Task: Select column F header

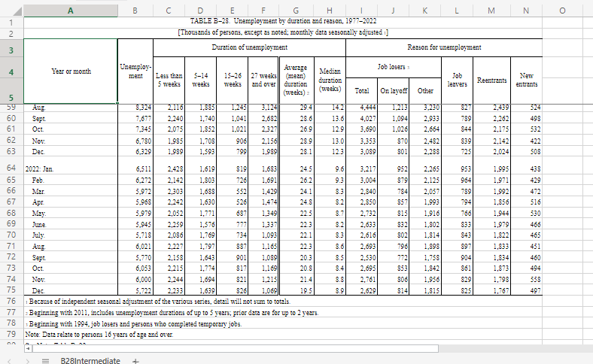Action: coord(263,11)
